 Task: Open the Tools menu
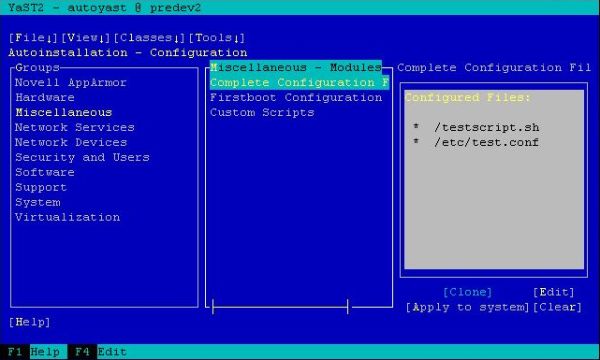click(217, 37)
